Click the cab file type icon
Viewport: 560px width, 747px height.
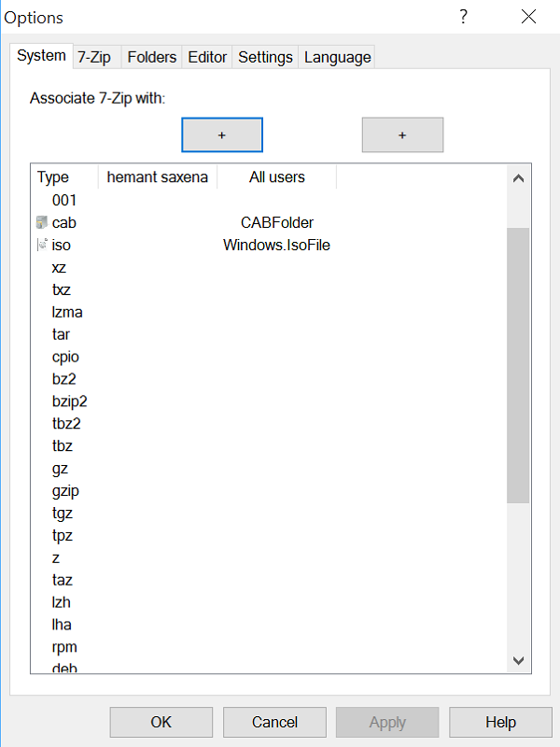click(x=41, y=223)
